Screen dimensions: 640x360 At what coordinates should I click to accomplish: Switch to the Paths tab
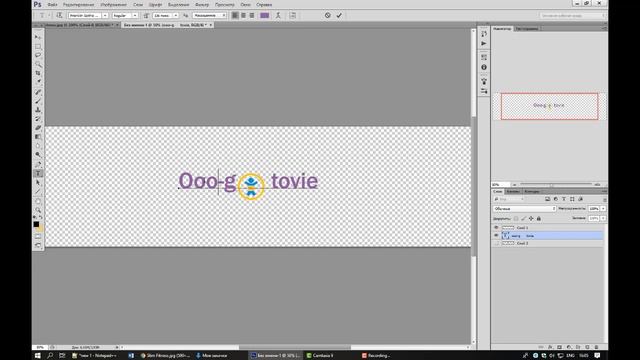pos(532,191)
